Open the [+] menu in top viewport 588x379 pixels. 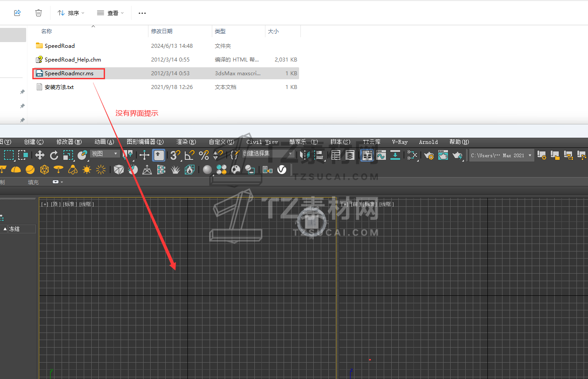click(45, 204)
